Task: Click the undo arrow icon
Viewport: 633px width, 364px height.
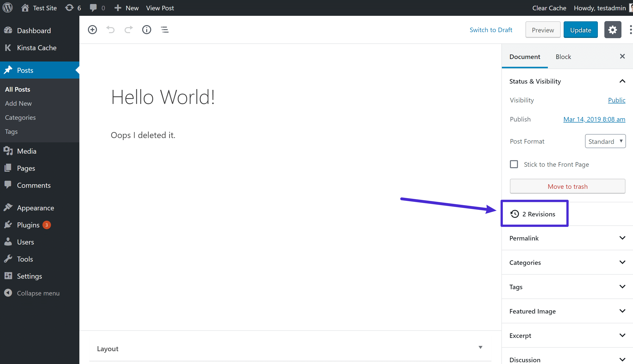Action: point(111,30)
